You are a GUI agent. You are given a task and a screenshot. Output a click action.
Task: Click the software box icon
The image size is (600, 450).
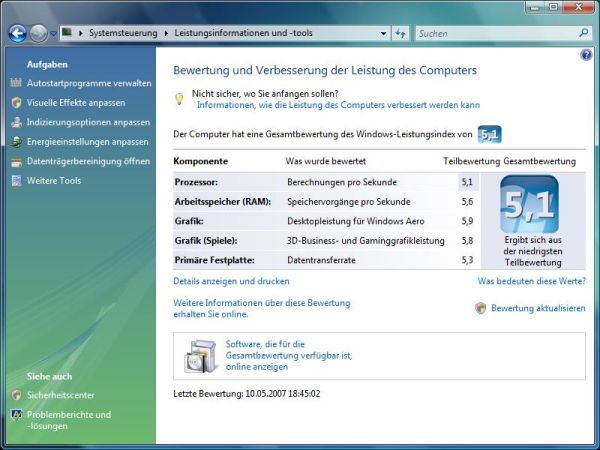point(201,356)
